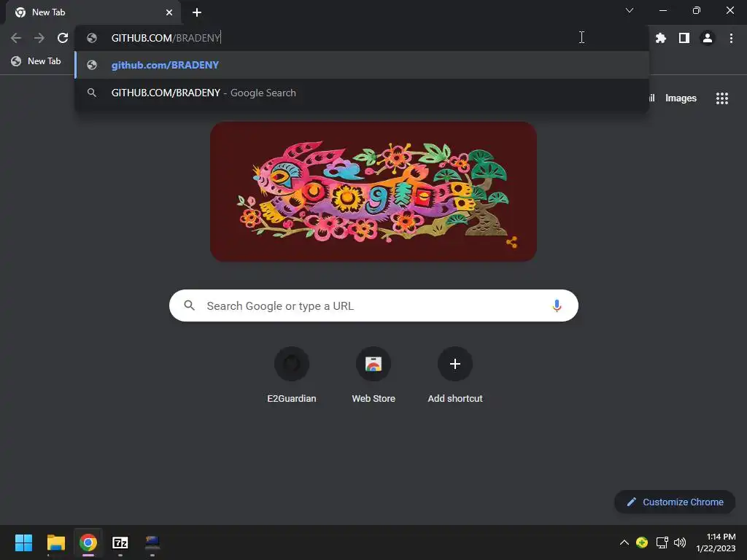The image size is (747, 560).
Task: Open the volume speaker tray icon
Action: [x=680, y=542]
